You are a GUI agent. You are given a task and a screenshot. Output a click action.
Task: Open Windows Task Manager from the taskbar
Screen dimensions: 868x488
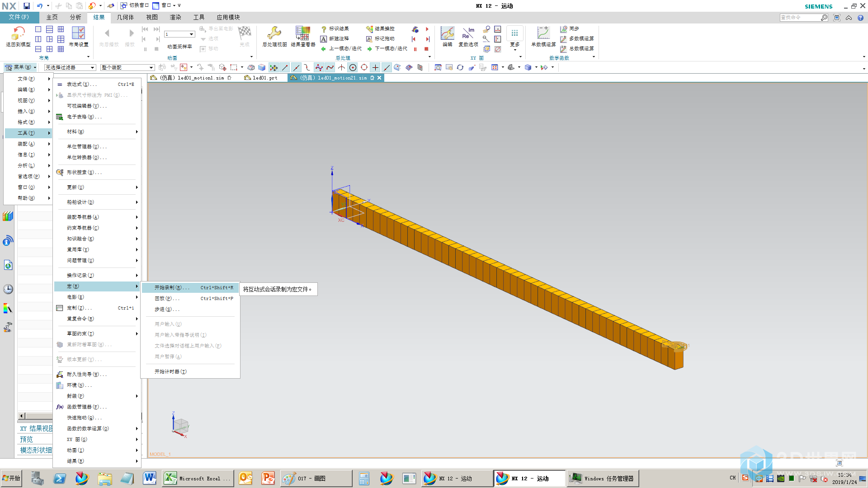pyautogui.click(x=603, y=479)
